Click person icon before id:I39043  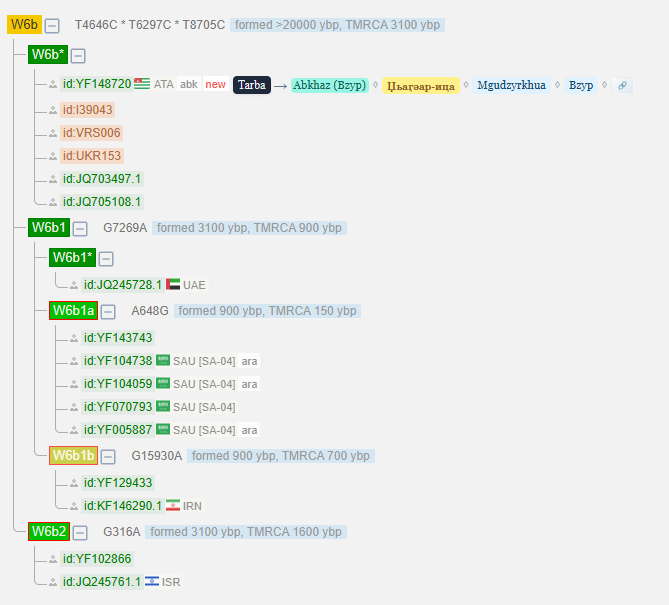click(53, 110)
